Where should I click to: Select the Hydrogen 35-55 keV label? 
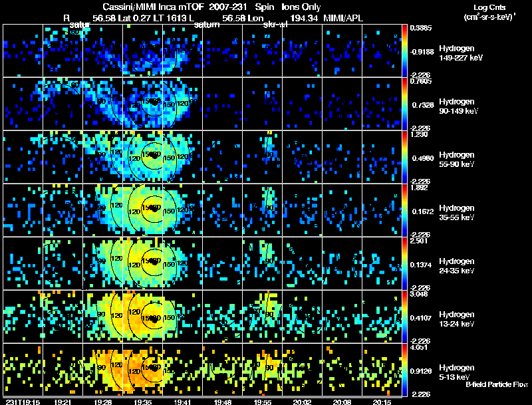click(457, 213)
